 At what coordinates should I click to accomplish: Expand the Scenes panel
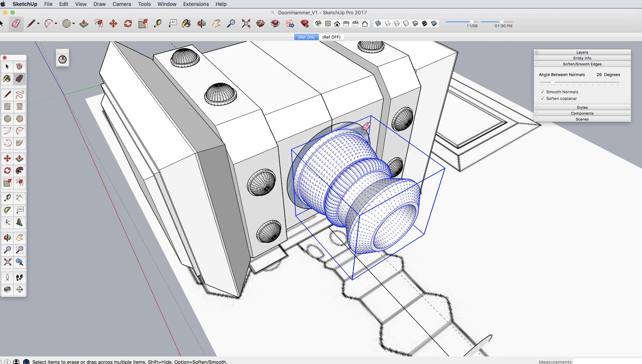[582, 119]
